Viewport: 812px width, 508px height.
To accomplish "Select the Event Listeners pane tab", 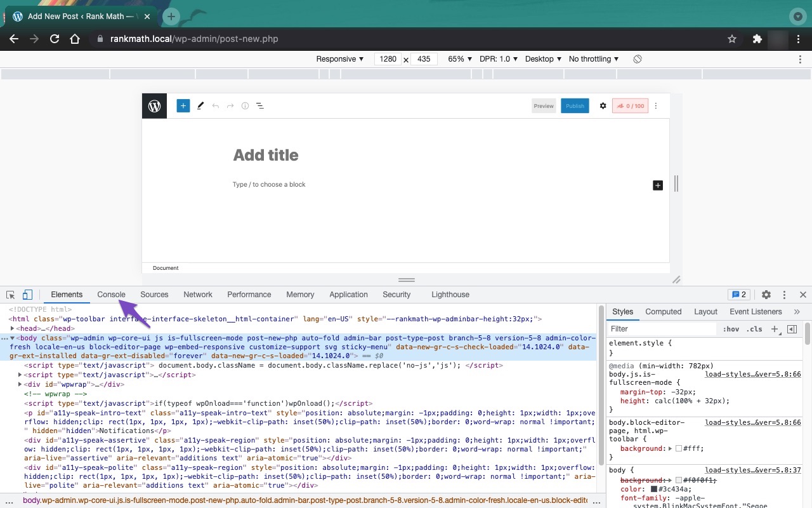I will [756, 312].
